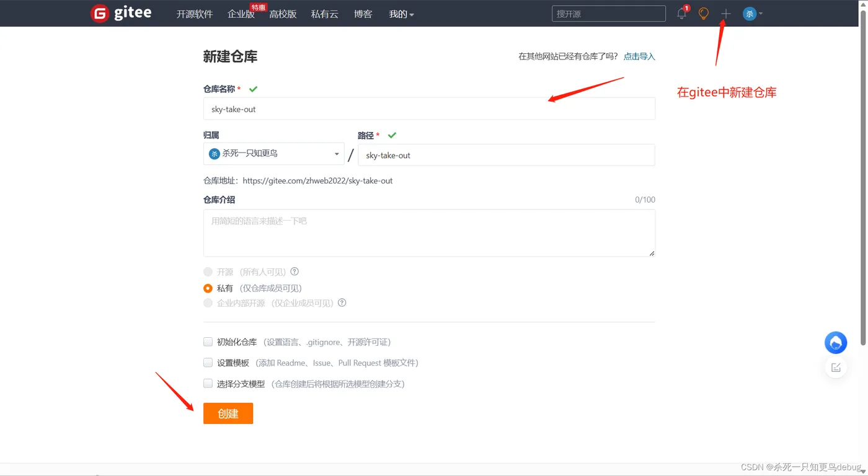Open 企业版 in the navbar
The height and width of the screenshot is (476, 868).
tap(241, 14)
